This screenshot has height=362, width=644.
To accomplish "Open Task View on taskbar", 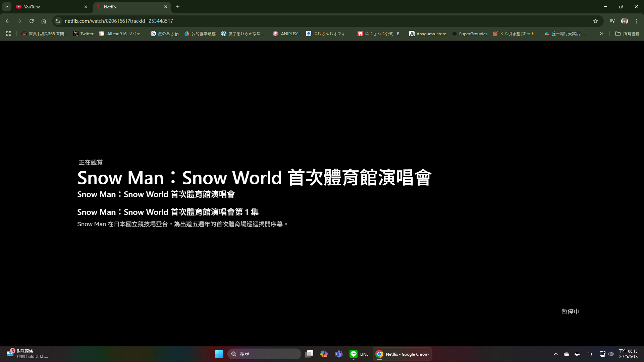I will coord(309,354).
